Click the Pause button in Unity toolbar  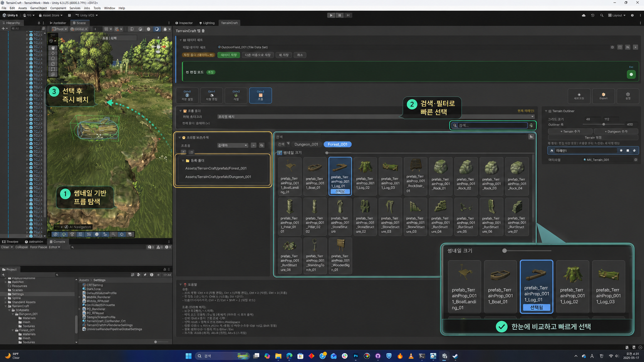(339, 15)
